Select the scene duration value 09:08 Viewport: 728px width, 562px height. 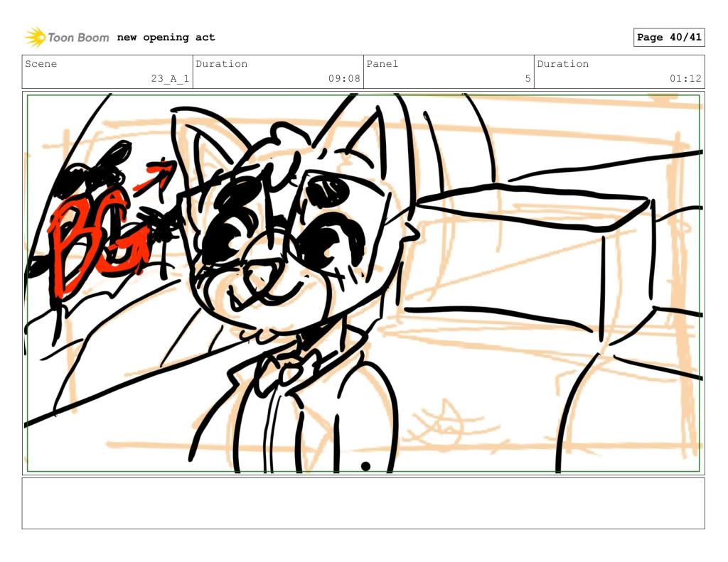click(344, 78)
